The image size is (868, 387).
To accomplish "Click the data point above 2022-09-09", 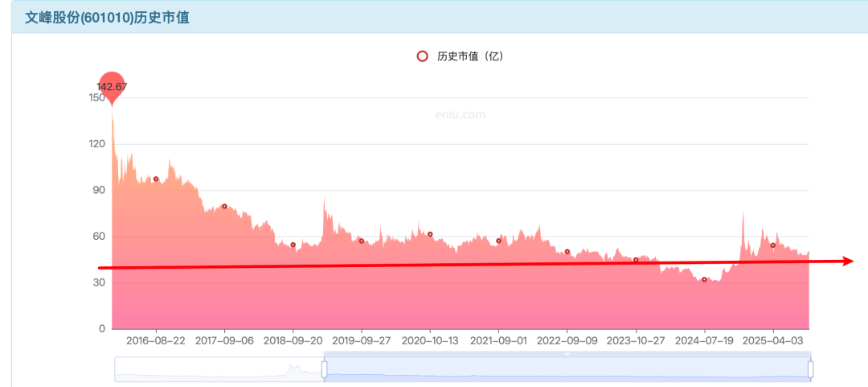I will (x=567, y=252).
